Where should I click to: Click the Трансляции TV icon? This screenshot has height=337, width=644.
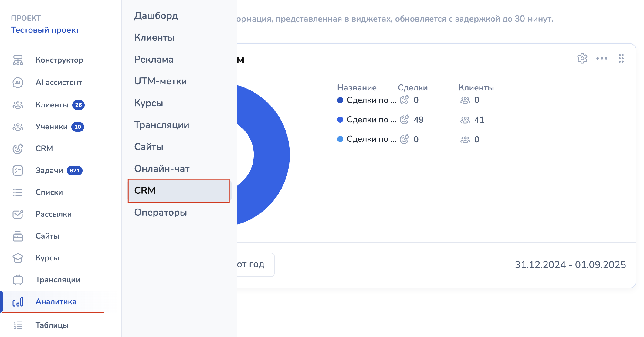(18, 280)
